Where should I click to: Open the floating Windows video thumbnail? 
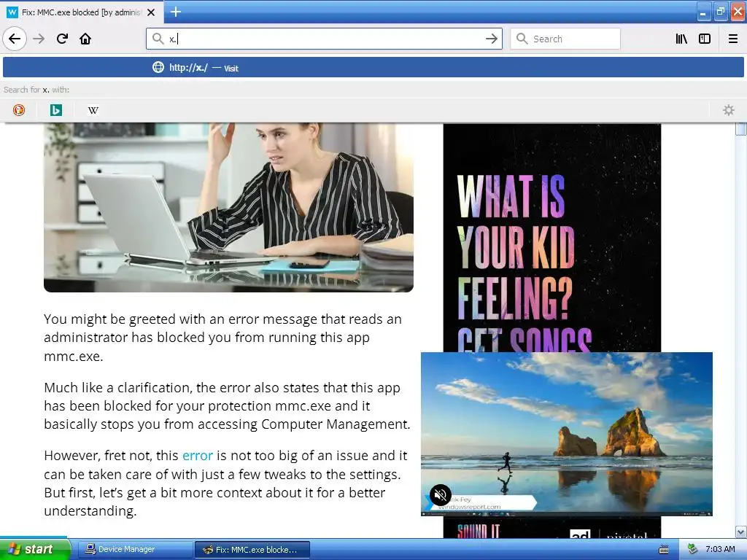[x=566, y=434]
